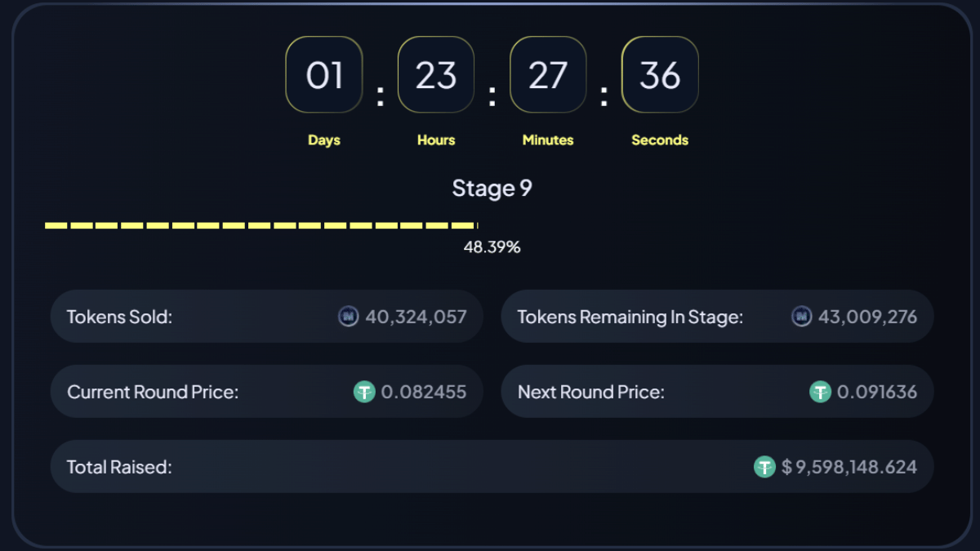The width and height of the screenshot is (980, 551).
Task: Click the Current Round Price value 0.082455
Action: [424, 392]
